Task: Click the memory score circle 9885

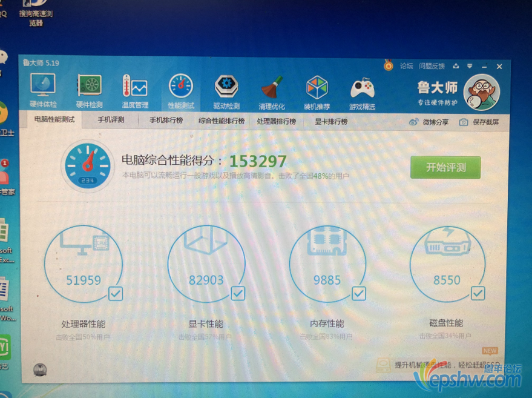Action: (327, 264)
